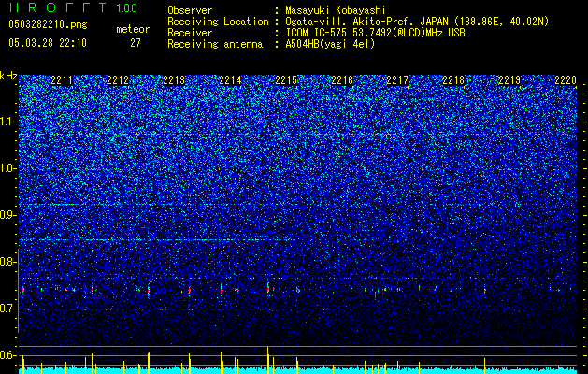Click the HROFFT program title

58,7
